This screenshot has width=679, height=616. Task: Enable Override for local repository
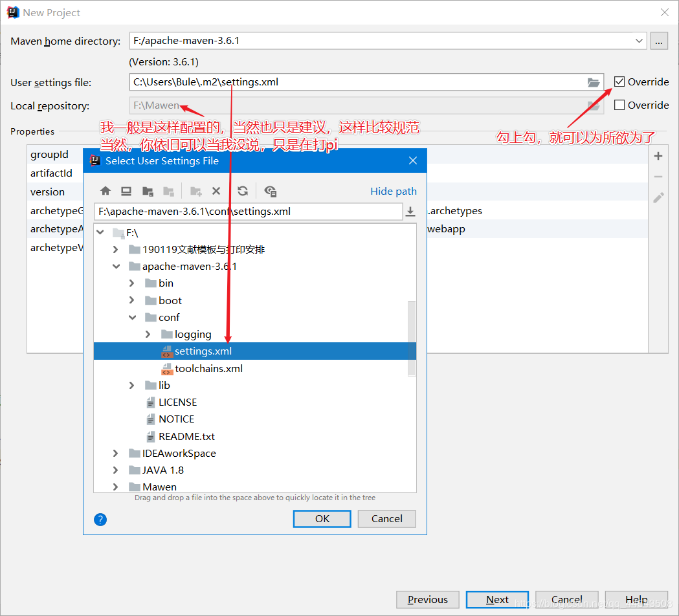tap(619, 105)
